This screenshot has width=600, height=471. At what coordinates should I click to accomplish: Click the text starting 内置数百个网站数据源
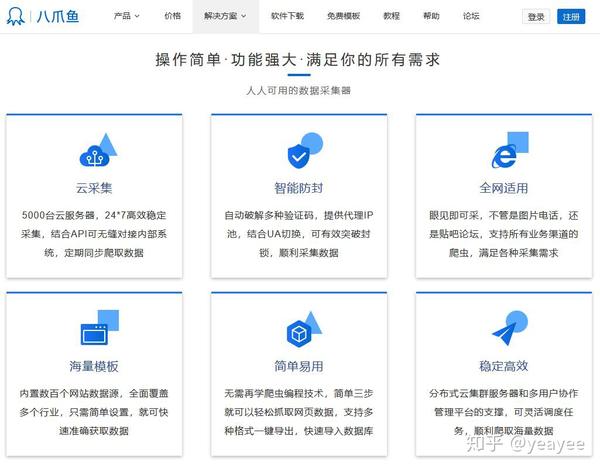pyautogui.click(x=94, y=412)
